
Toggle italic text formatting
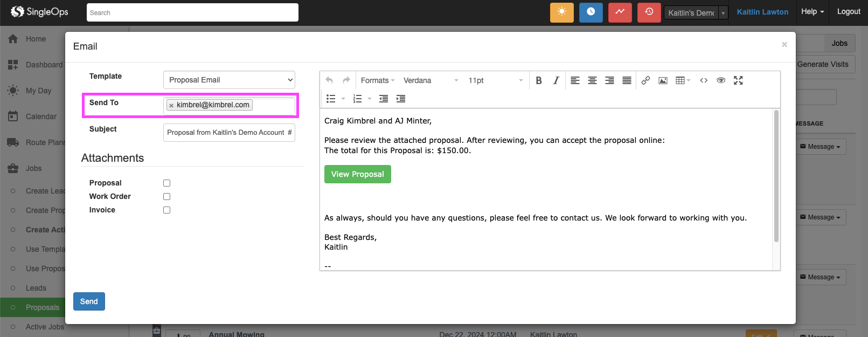click(x=555, y=80)
